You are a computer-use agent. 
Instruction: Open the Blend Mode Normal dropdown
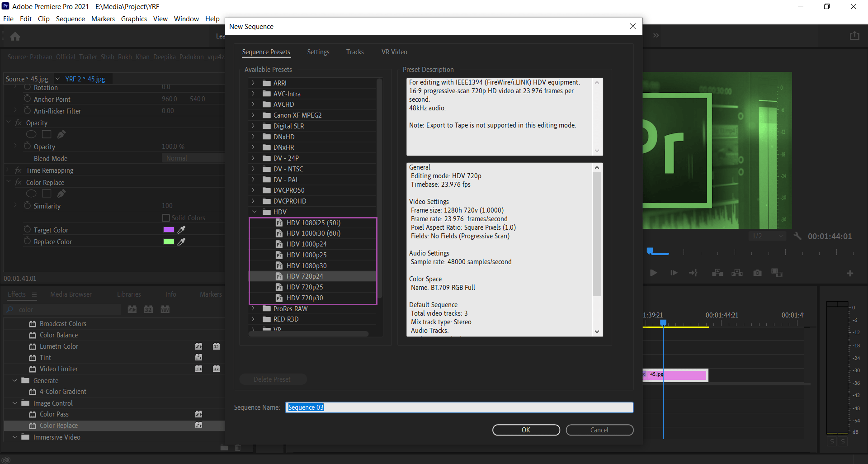[x=193, y=158]
